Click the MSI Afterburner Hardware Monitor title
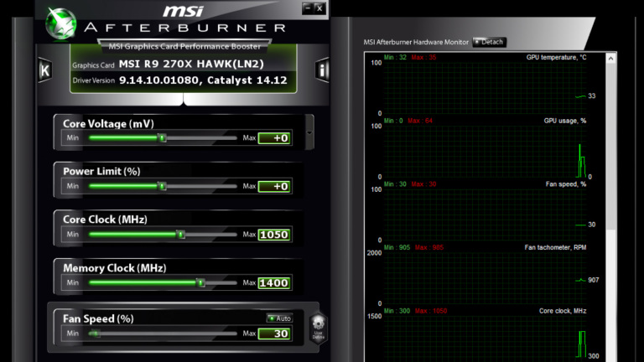This screenshot has width=644, height=362. click(416, 42)
